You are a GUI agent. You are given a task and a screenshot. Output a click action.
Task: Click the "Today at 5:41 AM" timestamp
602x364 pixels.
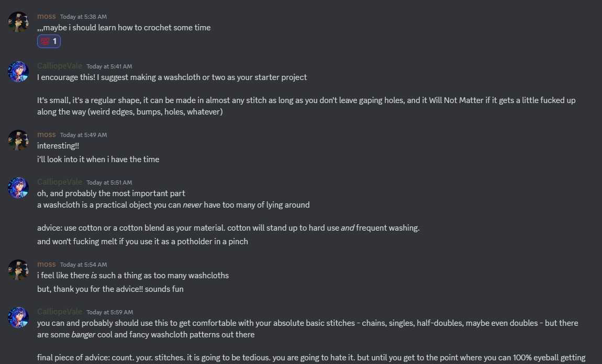point(109,66)
